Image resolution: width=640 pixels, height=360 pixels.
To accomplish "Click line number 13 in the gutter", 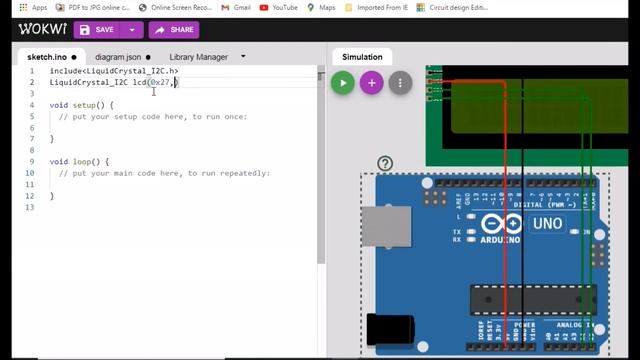I will tap(30, 207).
